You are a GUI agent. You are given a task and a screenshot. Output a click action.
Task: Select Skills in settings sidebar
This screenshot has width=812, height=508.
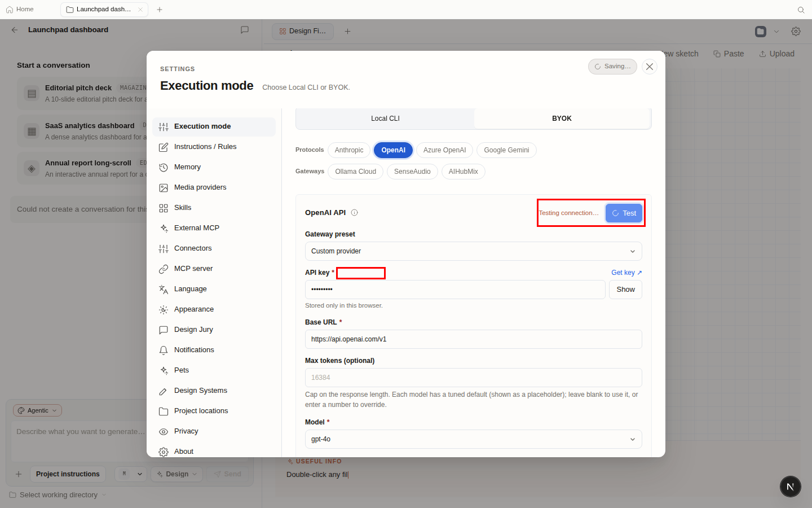coord(214,208)
